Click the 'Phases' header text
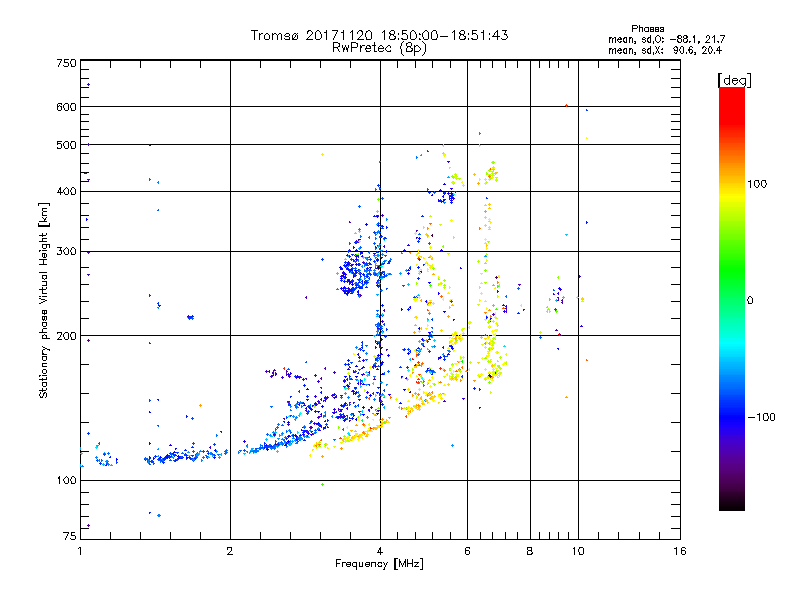Image resolution: width=800 pixels, height=600 pixels. coord(647,29)
